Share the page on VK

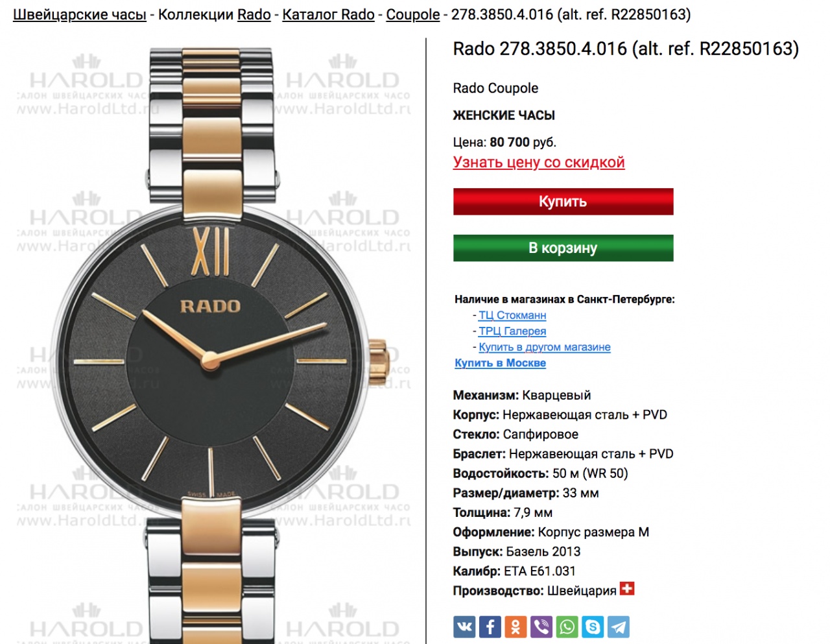pos(464,626)
